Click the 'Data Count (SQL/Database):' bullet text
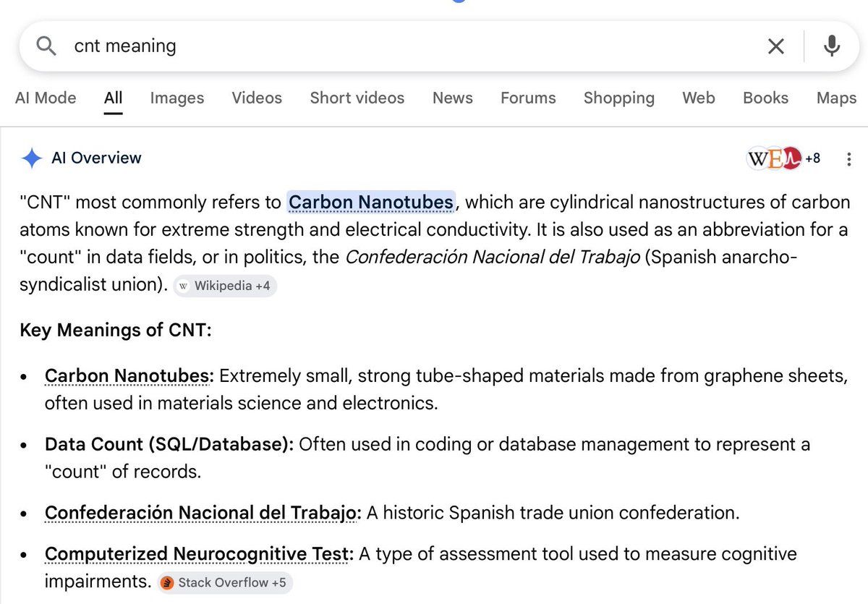This screenshot has width=868, height=604. click(169, 444)
